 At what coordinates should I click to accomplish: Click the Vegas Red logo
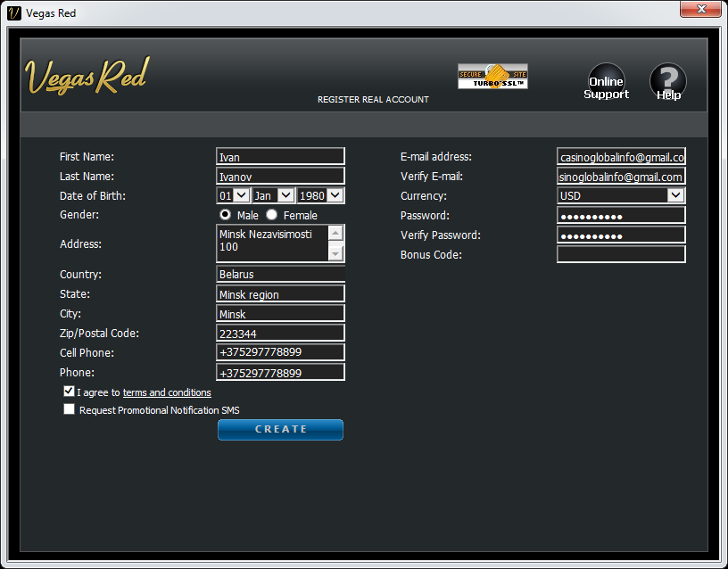click(87, 76)
